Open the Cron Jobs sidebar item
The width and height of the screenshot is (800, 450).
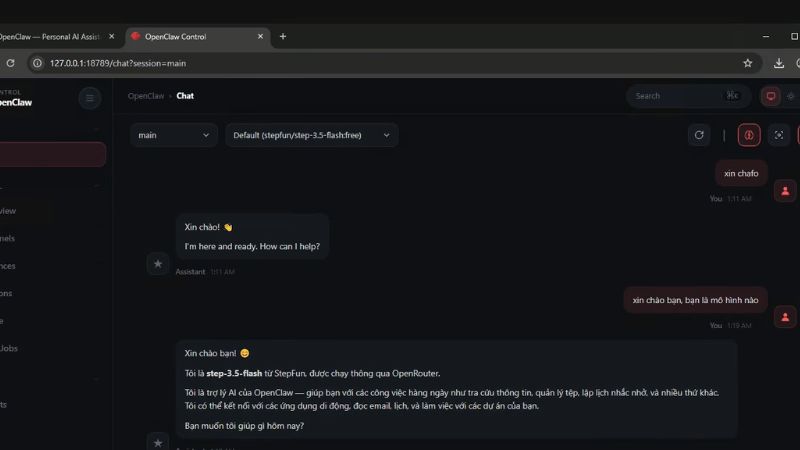tap(9, 348)
